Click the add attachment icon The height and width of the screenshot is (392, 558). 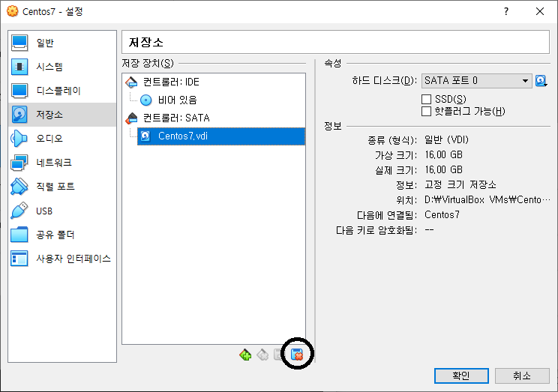click(278, 355)
